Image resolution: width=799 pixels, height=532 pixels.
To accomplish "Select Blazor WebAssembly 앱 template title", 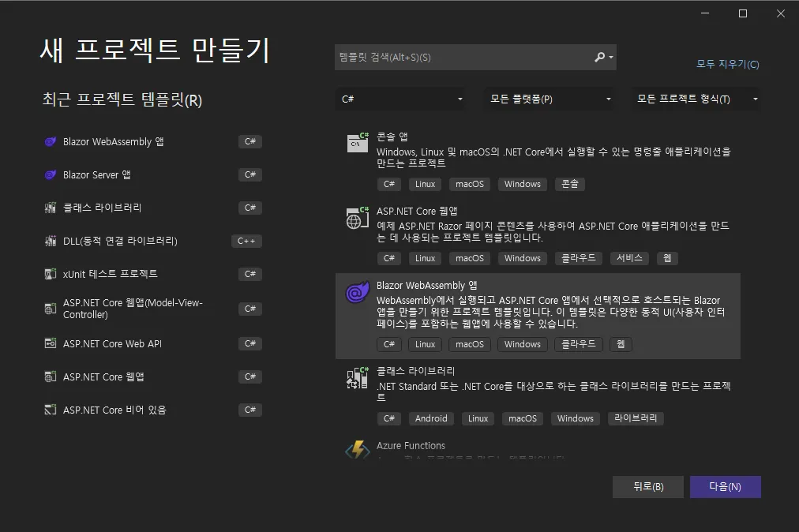I will (426, 286).
